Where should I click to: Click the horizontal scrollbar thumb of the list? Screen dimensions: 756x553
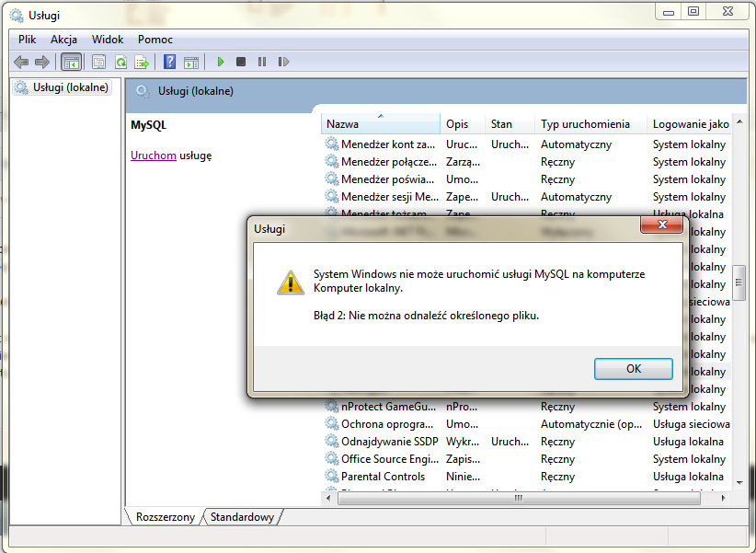519,498
